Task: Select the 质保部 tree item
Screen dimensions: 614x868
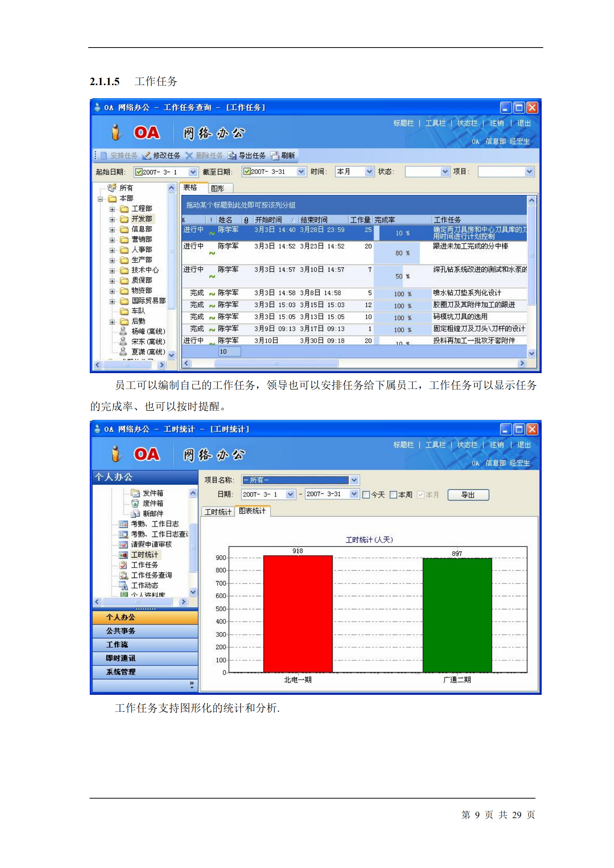Action: pos(142,281)
